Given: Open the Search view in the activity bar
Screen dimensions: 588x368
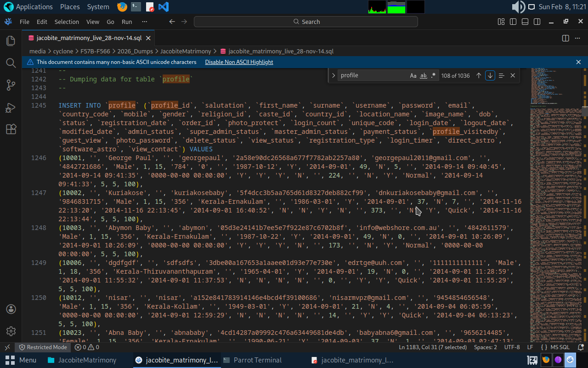Looking at the screenshot, I should tap(11, 63).
